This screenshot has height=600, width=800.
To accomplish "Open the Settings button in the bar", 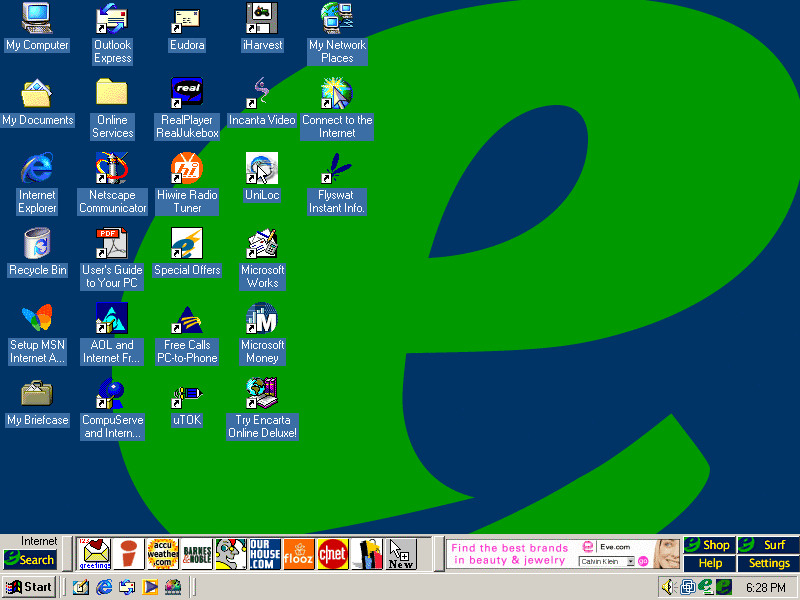I will [769, 564].
